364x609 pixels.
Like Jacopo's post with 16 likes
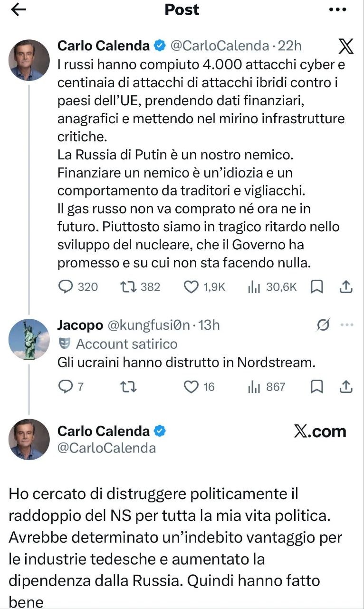[x=191, y=387]
